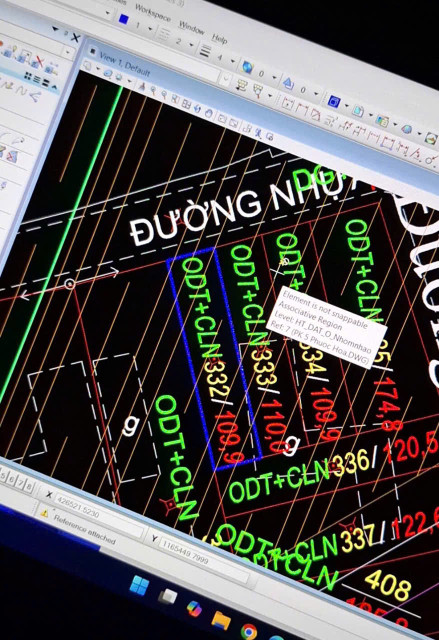Close the task panel with X
Viewport: 439px width, 640px height.
(x=75, y=38)
